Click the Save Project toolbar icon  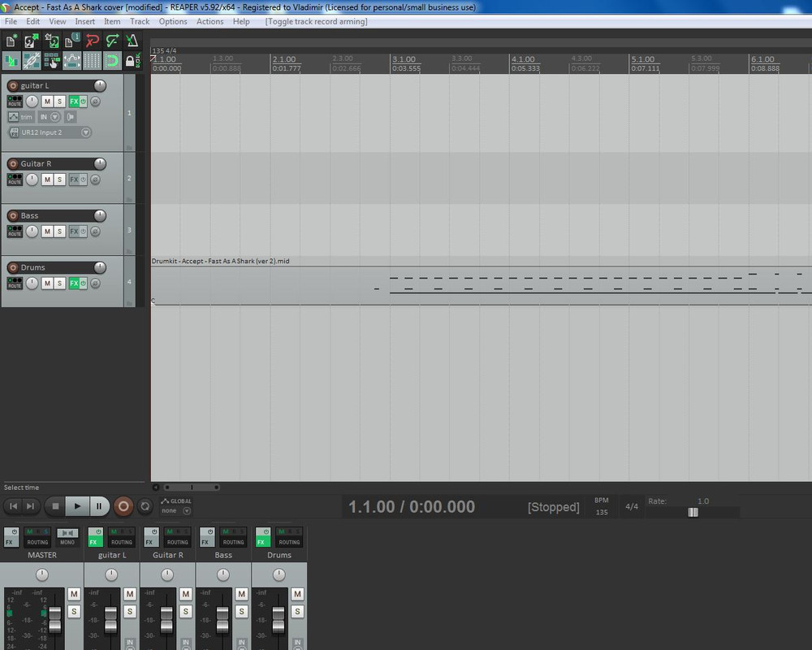51,41
